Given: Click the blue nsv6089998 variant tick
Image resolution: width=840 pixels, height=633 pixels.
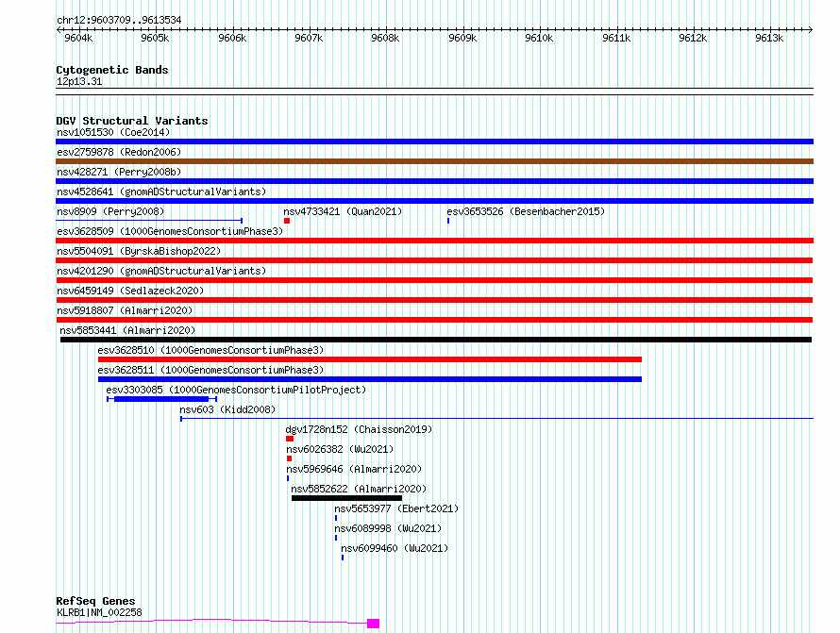Looking at the screenshot, I should 336,538.
